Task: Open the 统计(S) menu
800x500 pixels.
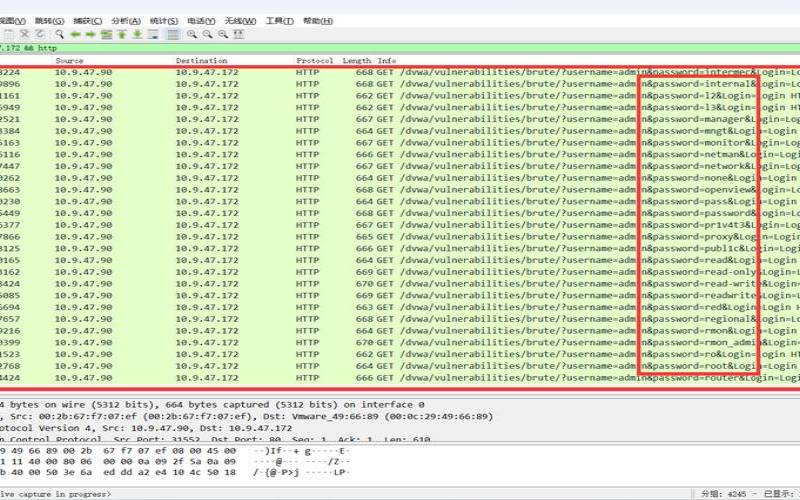Action: pyautogui.click(x=161, y=20)
